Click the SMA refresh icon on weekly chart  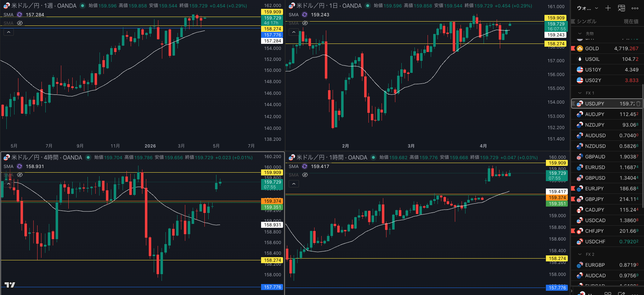(19, 15)
